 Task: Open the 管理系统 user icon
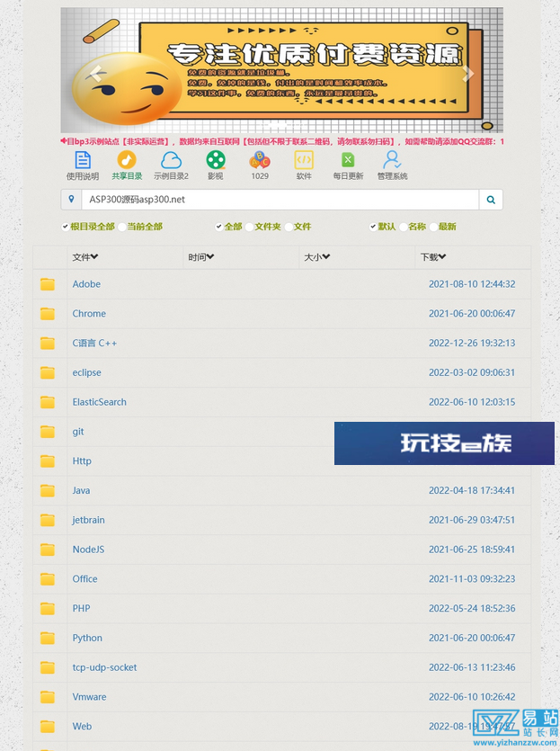(x=393, y=160)
